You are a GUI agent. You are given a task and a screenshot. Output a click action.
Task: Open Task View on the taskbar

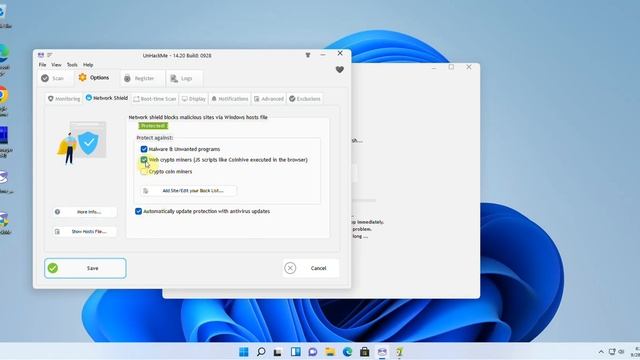pyautogui.click(x=278, y=352)
